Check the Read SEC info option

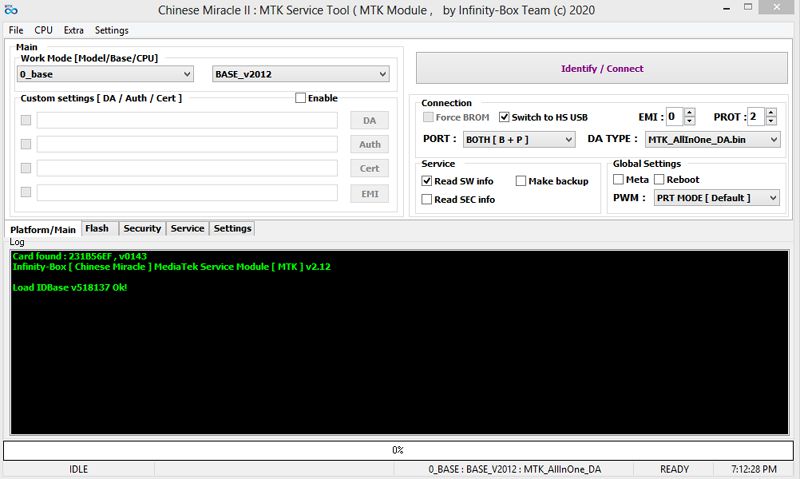pyautogui.click(x=427, y=199)
